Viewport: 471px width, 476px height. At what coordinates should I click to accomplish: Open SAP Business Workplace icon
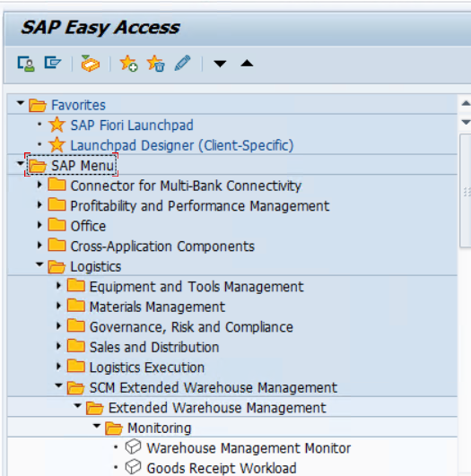(91, 64)
